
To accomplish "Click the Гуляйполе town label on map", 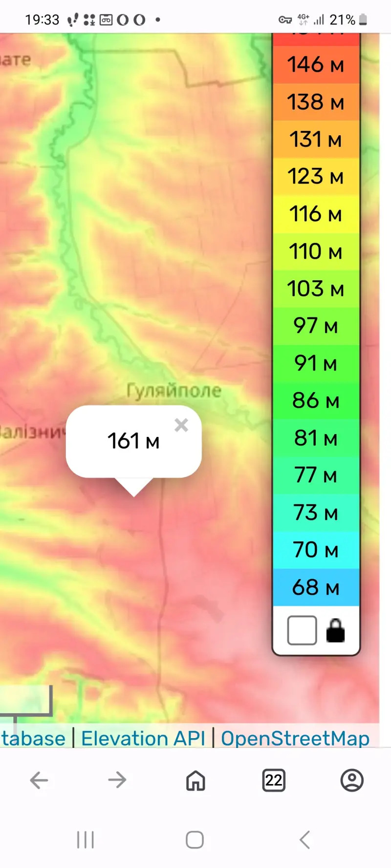I will click(174, 391).
